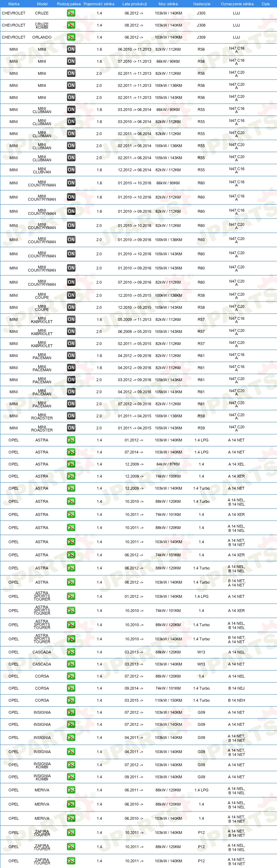
Task: Click the PB icon for Opel Astra 64kW/87KM
Action: pyautogui.click(x=71, y=464)
